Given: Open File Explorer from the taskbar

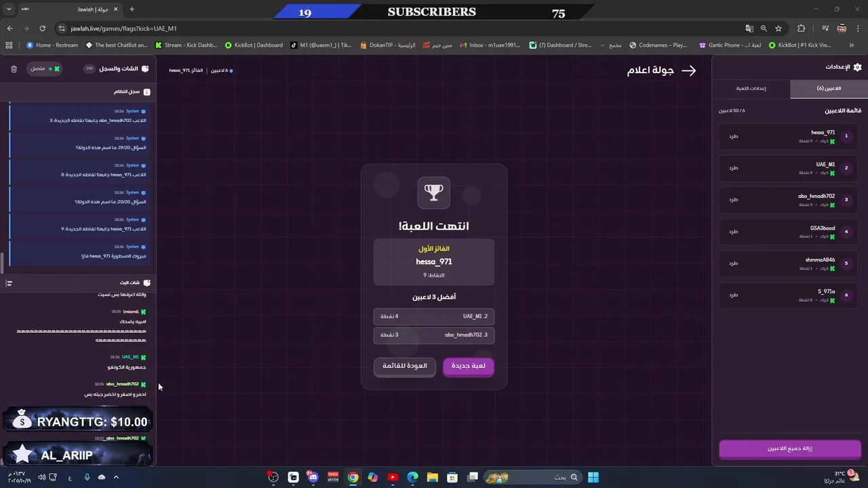Looking at the screenshot, I should click(x=433, y=477).
